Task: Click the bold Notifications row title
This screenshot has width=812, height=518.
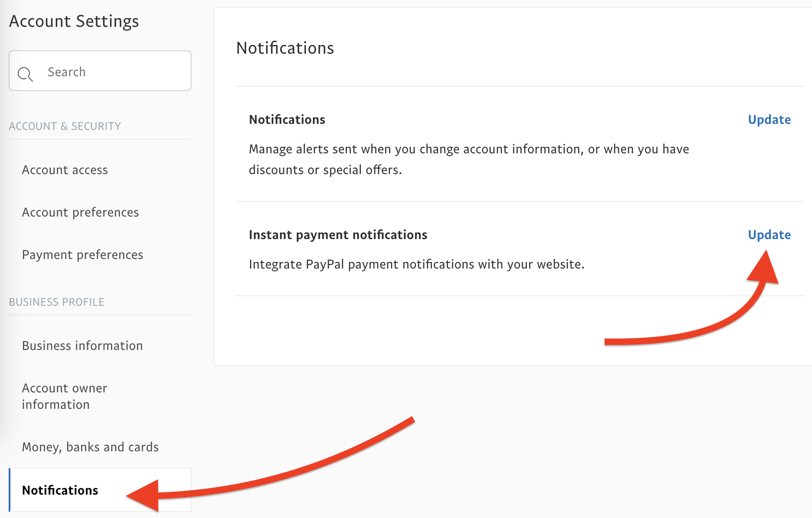Action: [287, 120]
